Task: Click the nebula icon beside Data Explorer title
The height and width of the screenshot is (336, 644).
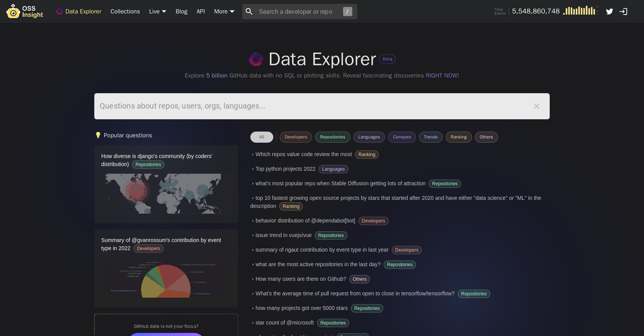Action: (256, 59)
